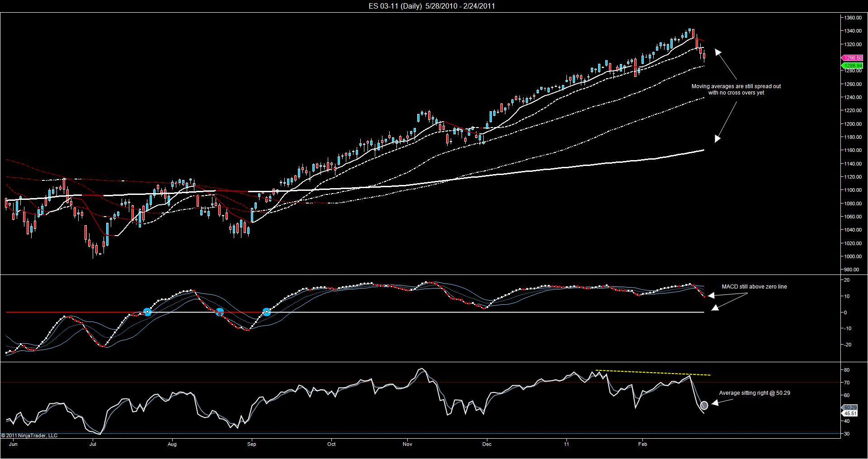The width and height of the screenshot is (868, 459).
Task: Click the 980.00 price axis label
Action: (852, 270)
